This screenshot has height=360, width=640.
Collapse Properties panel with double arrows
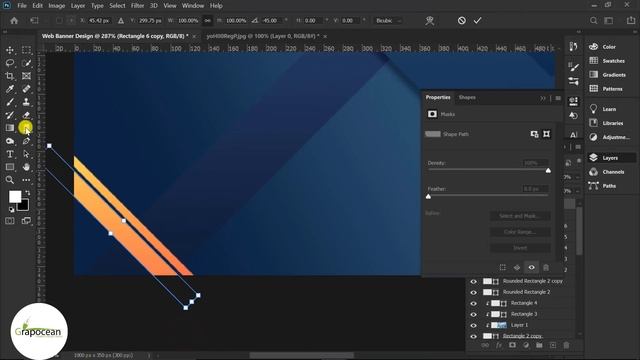(542, 98)
